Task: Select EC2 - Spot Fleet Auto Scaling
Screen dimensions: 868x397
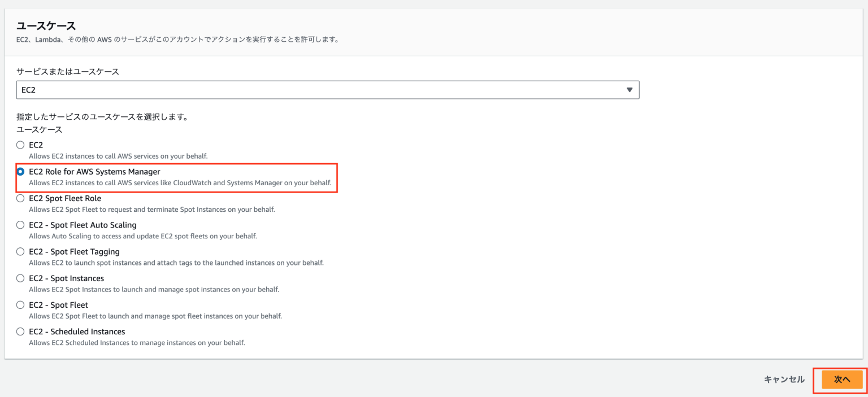Action: 20,225
